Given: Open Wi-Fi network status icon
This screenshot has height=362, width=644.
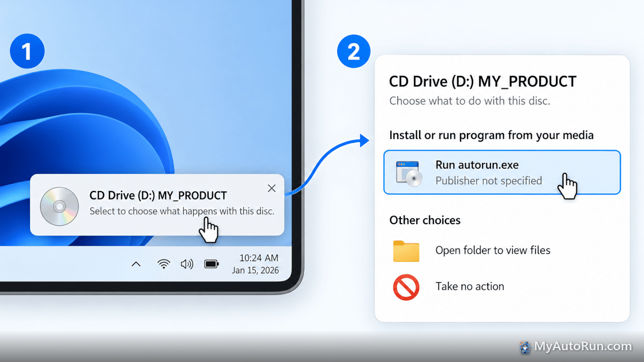Looking at the screenshot, I should tap(164, 264).
